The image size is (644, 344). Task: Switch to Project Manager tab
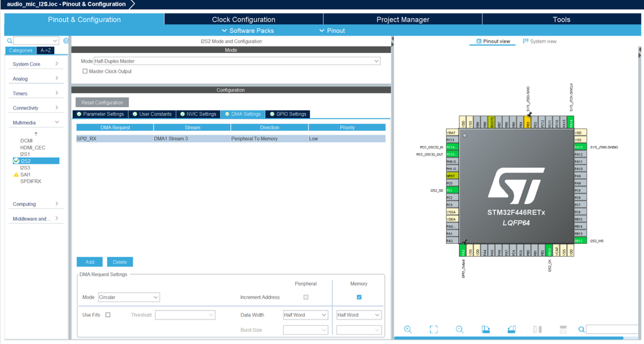tap(403, 19)
